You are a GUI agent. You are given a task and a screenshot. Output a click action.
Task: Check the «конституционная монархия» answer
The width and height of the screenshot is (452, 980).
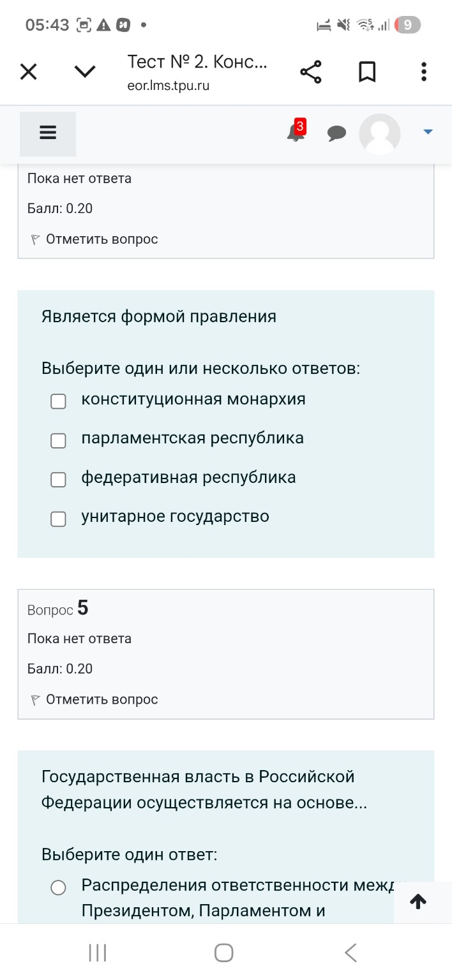click(x=58, y=401)
